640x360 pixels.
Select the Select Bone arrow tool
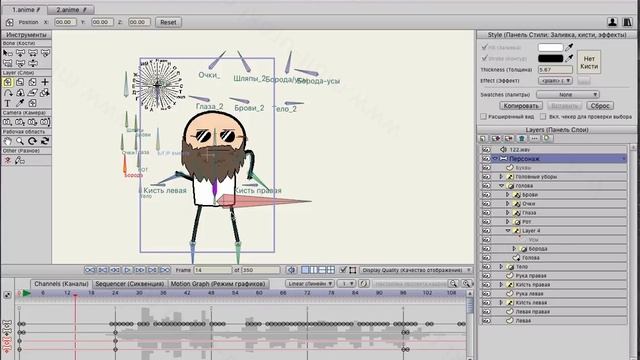coord(7,53)
